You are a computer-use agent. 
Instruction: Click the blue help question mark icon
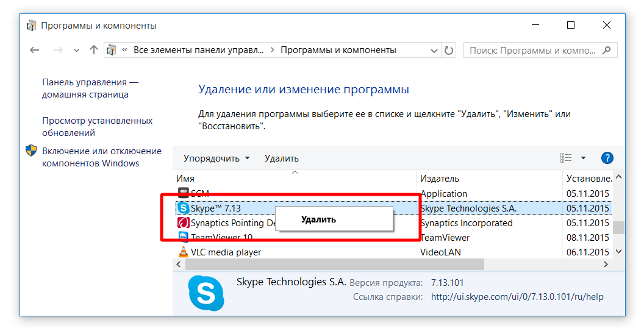[x=607, y=158]
